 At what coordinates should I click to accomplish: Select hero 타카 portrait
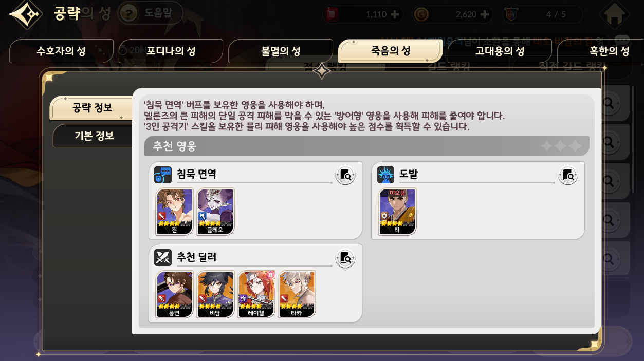pos(297,294)
